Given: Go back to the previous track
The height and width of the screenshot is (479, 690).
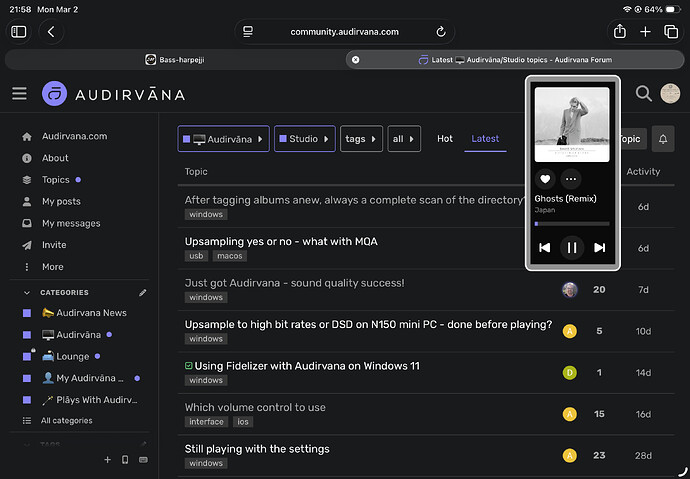Looking at the screenshot, I should point(544,247).
